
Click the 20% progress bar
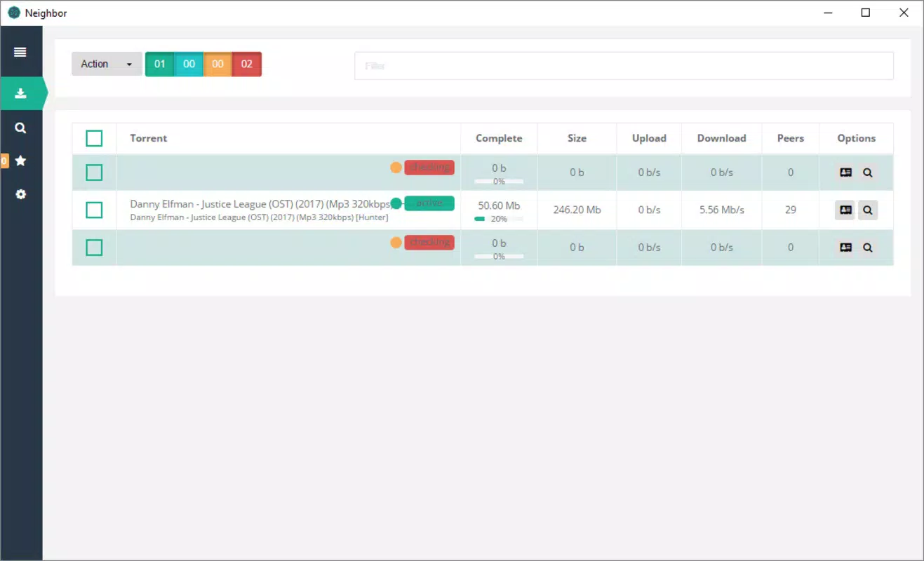pyautogui.click(x=499, y=219)
